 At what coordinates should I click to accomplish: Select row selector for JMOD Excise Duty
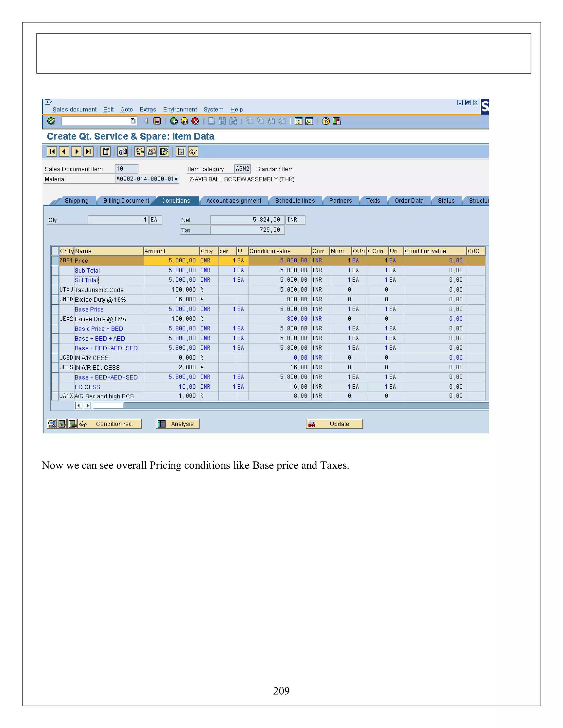(55, 299)
